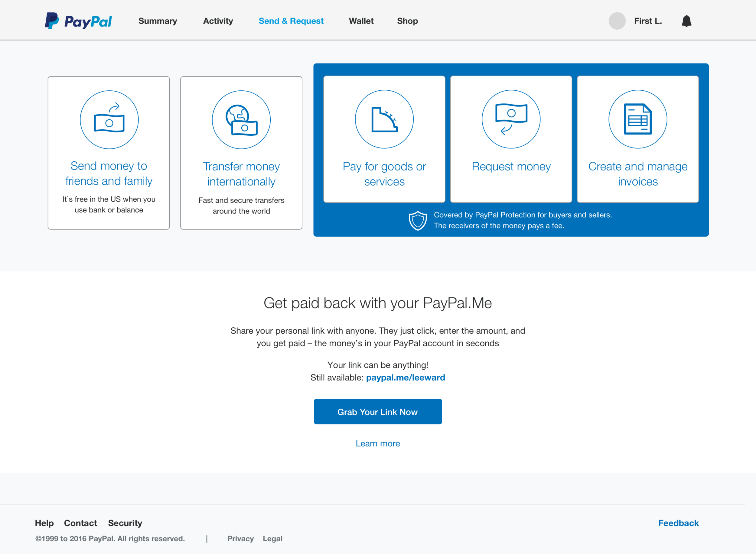Click the PayPal logo
Viewport: 756px width, 554px height.
coord(78,21)
